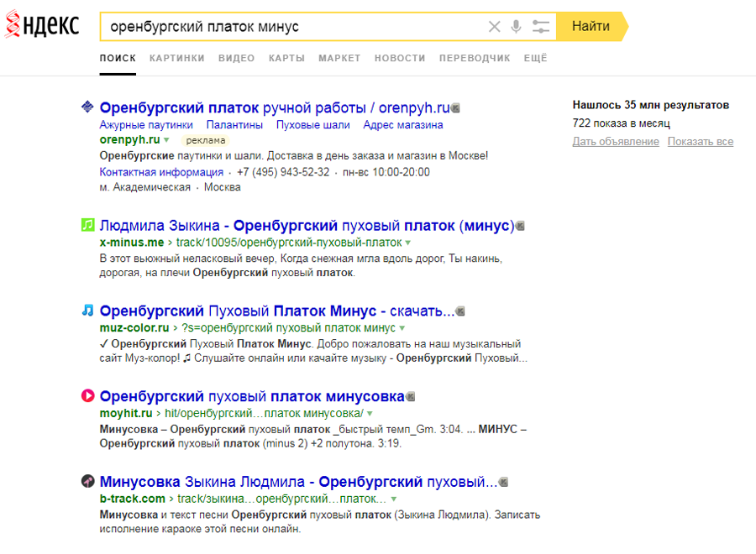Open the КАРТЫ tab
This screenshot has width=756, height=554.
[287, 58]
